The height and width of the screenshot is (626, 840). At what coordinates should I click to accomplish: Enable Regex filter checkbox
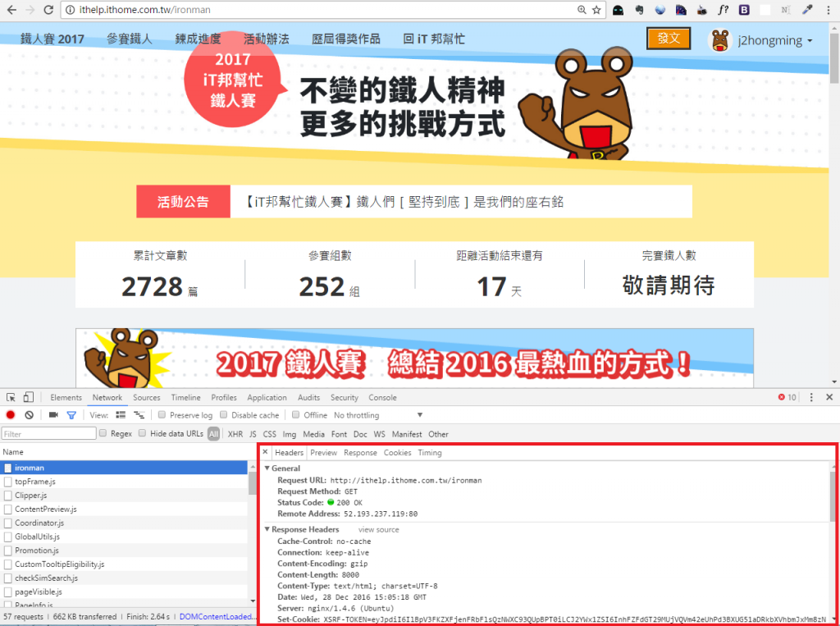click(103, 433)
